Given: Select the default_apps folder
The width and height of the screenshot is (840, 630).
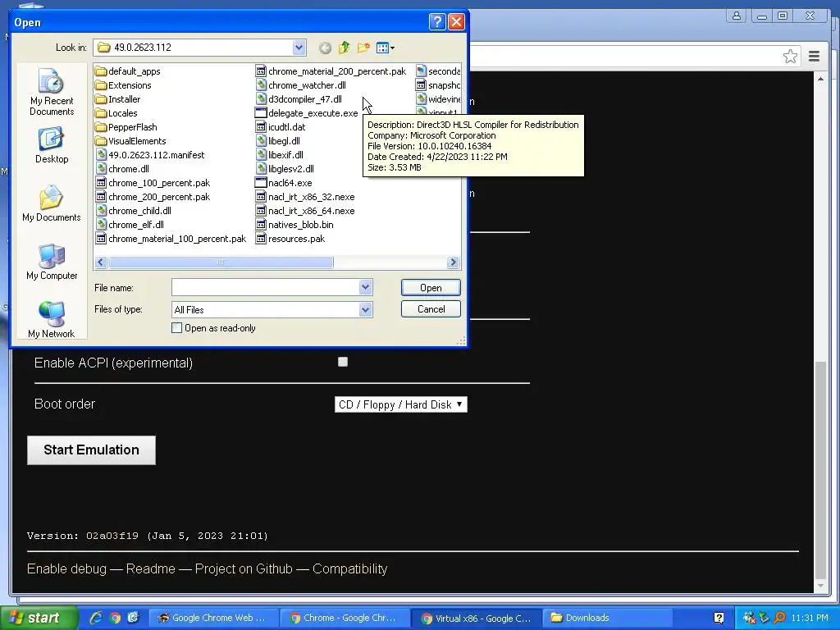Looking at the screenshot, I should click(x=128, y=71).
